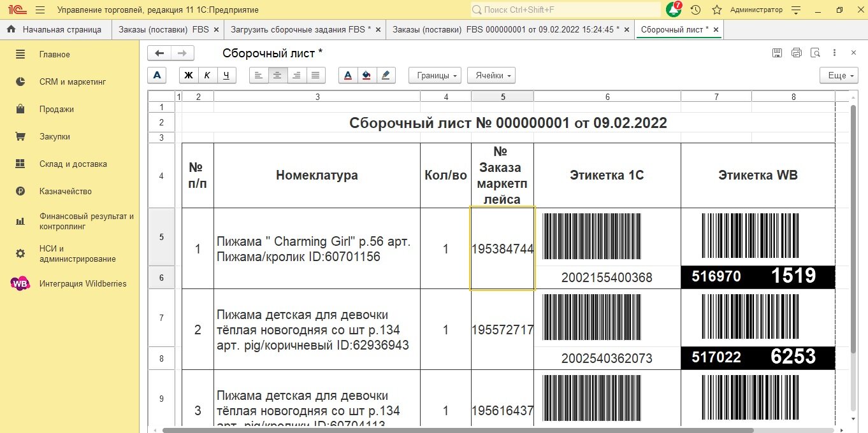Toggle bold formatting Ж
This screenshot has height=433, width=868.
click(x=189, y=75)
